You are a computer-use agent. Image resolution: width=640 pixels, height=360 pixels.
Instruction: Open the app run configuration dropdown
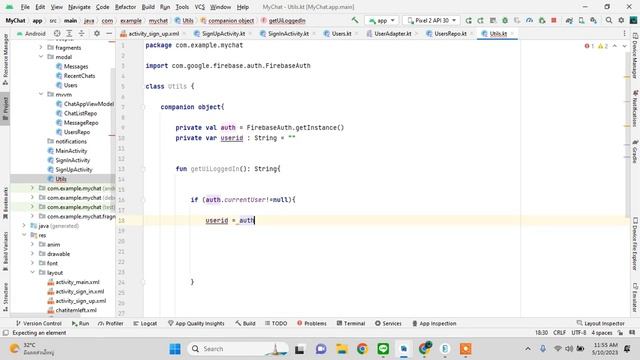[382, 20]
